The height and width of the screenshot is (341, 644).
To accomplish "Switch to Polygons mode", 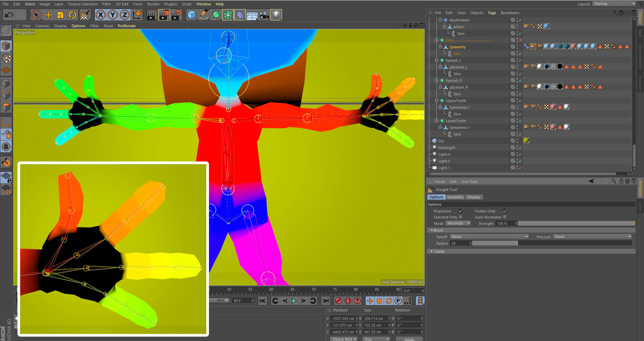I will click(6, 107).
